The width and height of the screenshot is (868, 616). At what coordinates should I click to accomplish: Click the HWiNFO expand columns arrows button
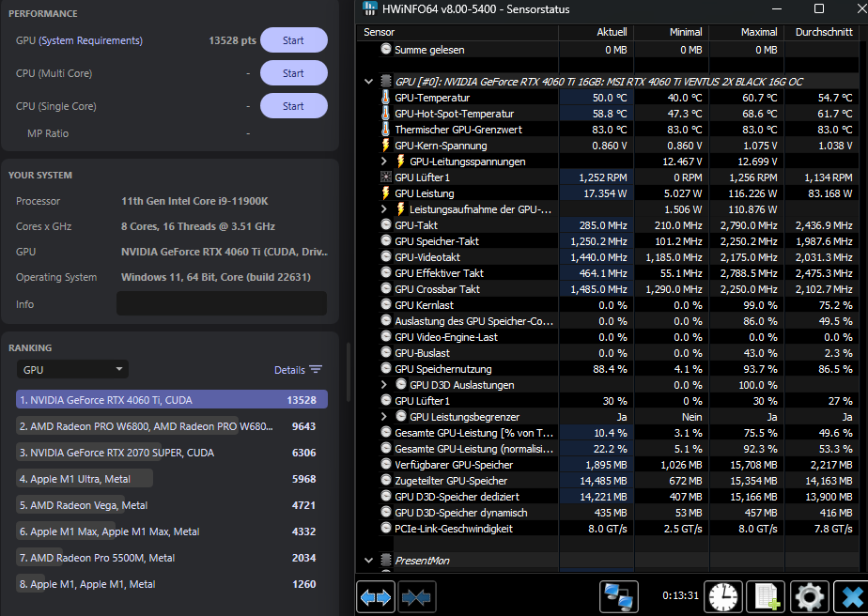click(x=376, y=596)
